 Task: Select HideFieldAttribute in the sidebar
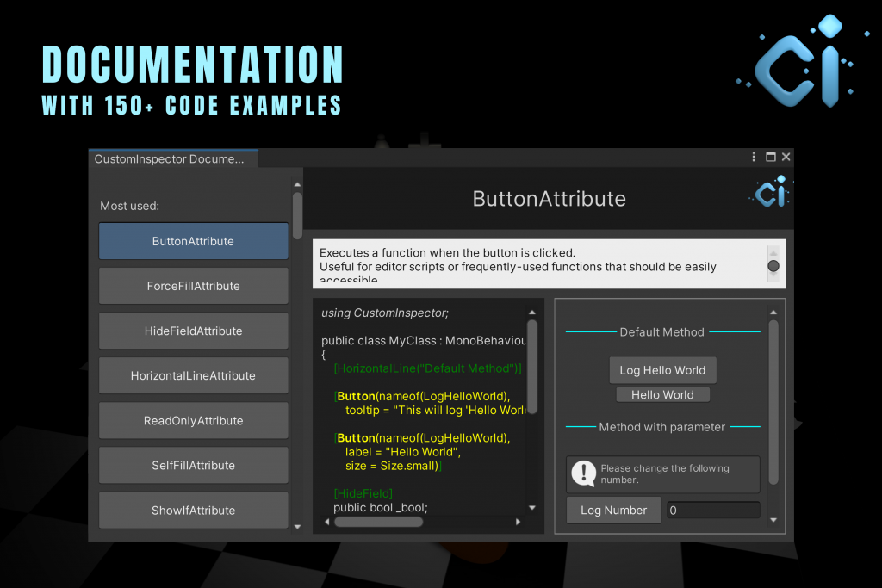193,331
